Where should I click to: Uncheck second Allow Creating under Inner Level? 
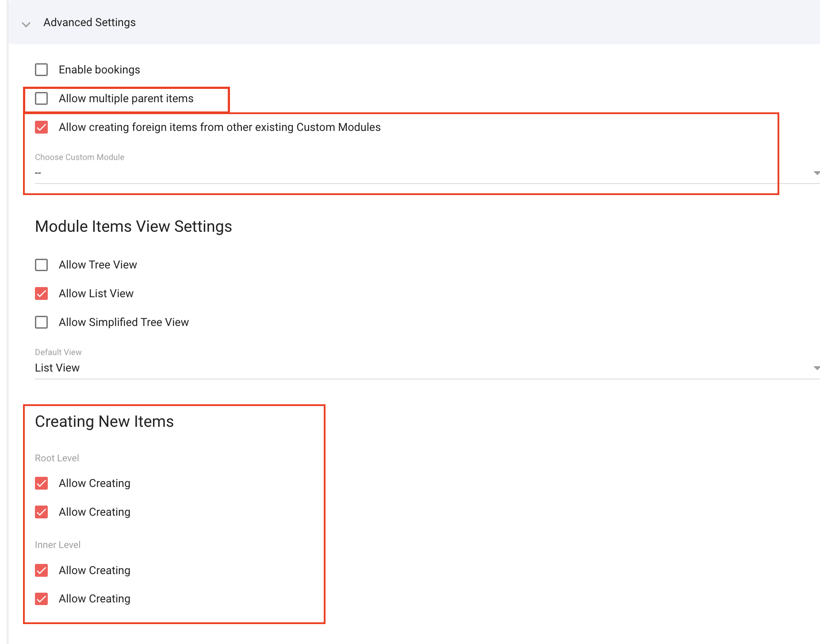pyautogui.click(x=42, y=599)
